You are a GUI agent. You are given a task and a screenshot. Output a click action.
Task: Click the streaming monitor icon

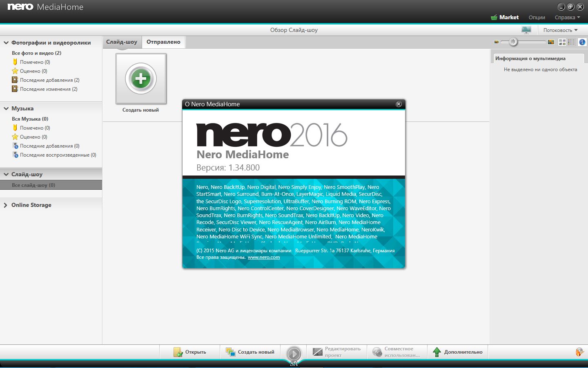point(526,30)
